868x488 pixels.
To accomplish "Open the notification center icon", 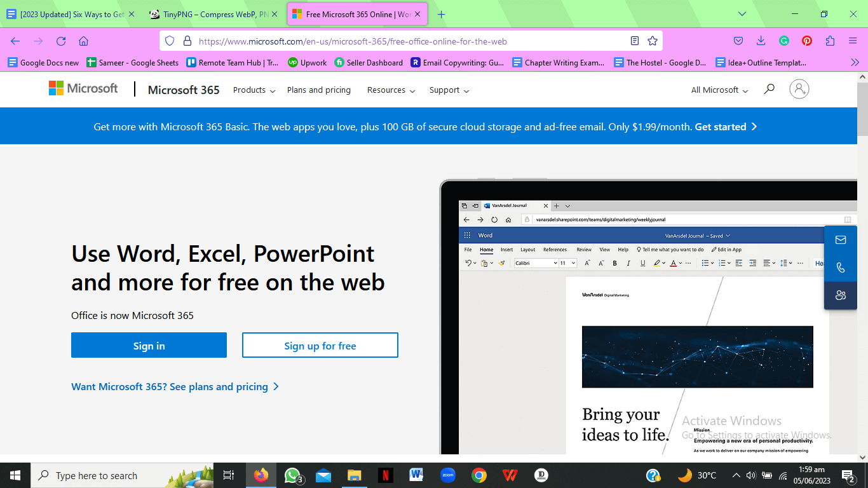I will coord(848,475).
